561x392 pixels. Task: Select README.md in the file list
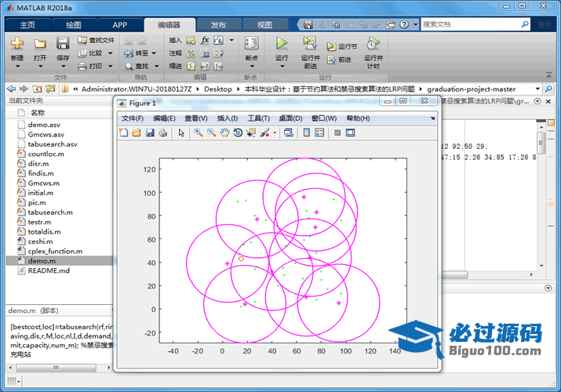coord(49,270)
